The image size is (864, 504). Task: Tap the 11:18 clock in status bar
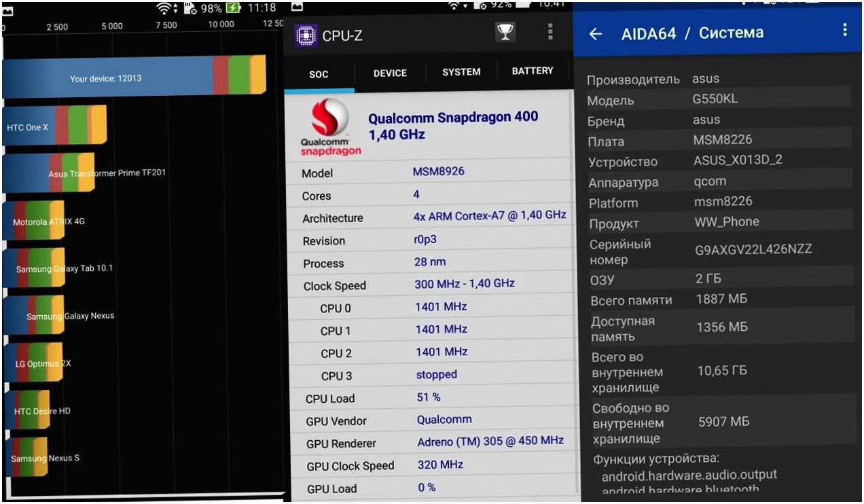coord(262,8)
